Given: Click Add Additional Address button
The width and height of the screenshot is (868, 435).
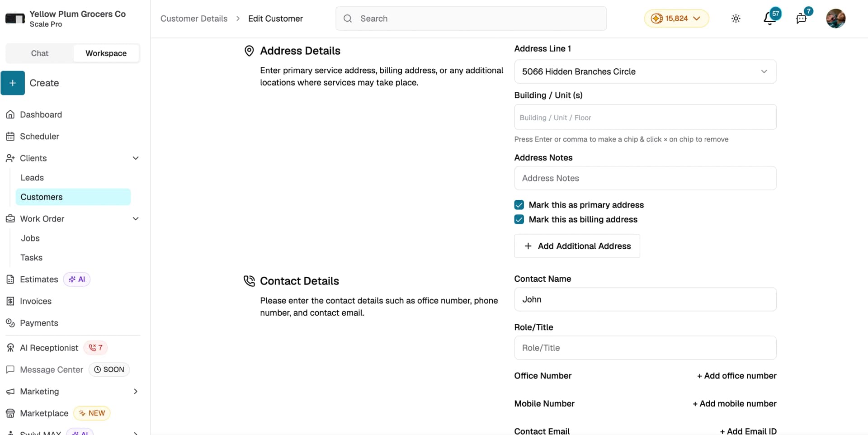Looking at the screenshot, I should (577, 246).
